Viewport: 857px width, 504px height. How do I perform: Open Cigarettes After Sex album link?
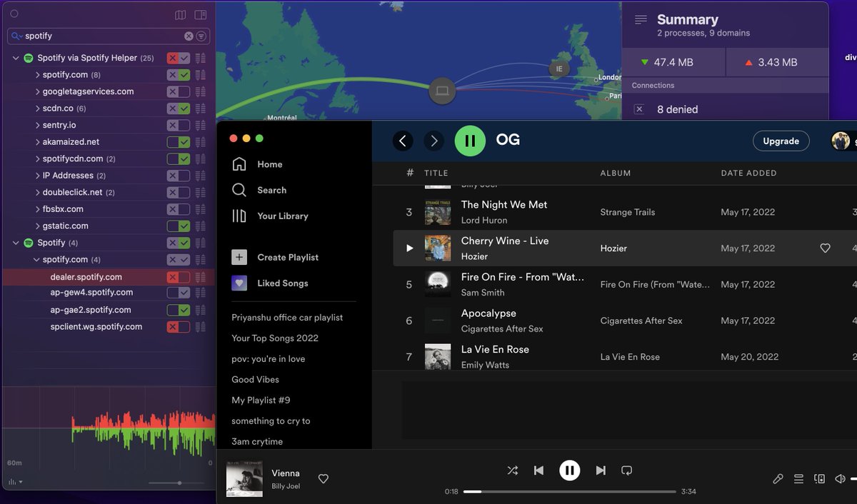click(641, 321)
